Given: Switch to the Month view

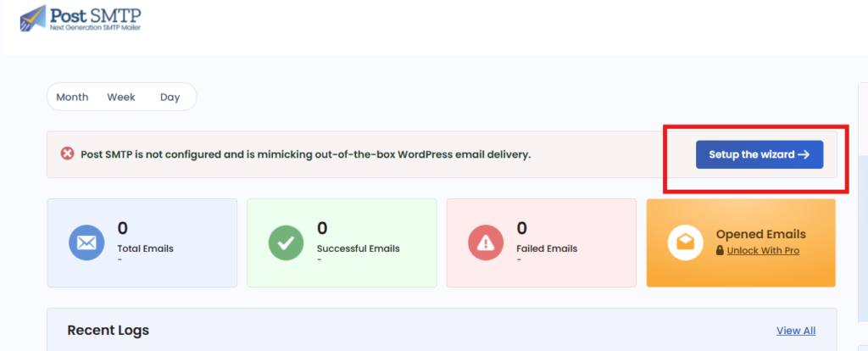Looking at the screenshot, I should point(72,97).
